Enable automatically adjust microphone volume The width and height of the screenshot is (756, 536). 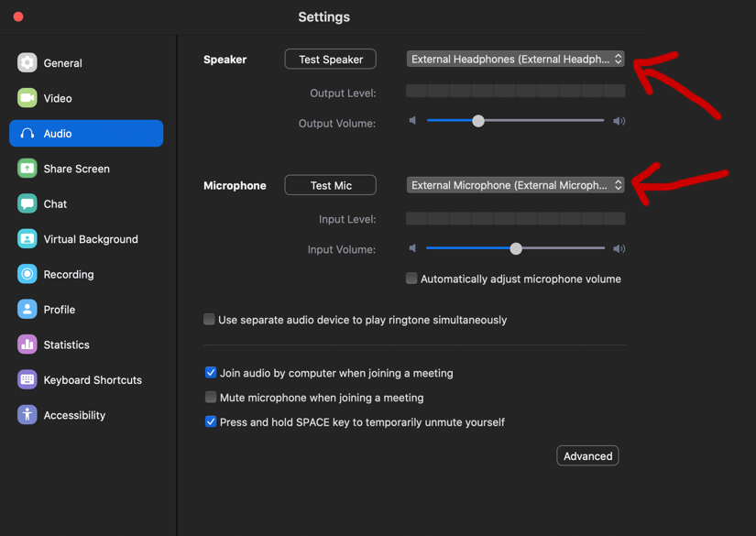coord(411,279)
